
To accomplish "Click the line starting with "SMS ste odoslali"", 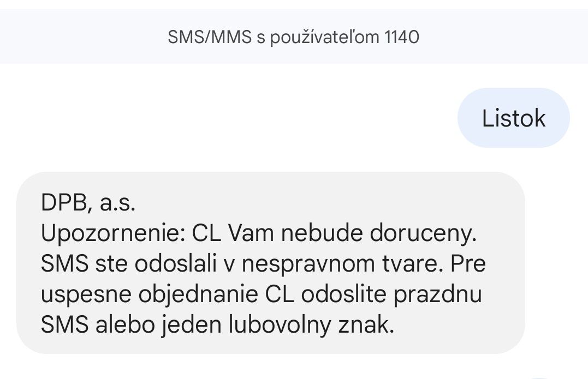I will coord(263,264).
